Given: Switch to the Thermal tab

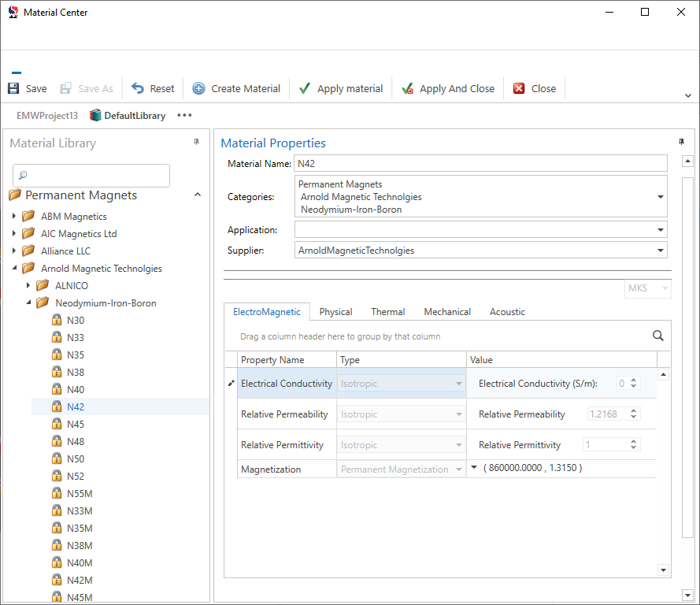Looking at the screenshot, I should tap(388, 312).
